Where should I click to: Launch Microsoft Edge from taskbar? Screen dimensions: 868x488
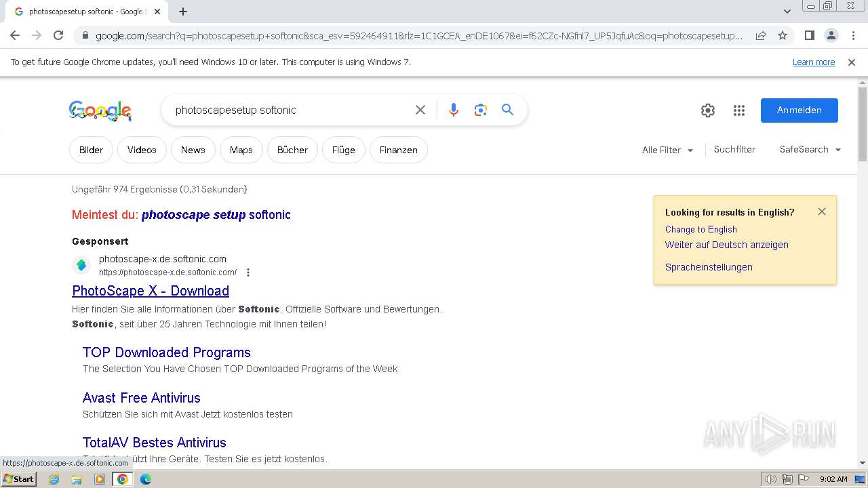tap(145, 479)
